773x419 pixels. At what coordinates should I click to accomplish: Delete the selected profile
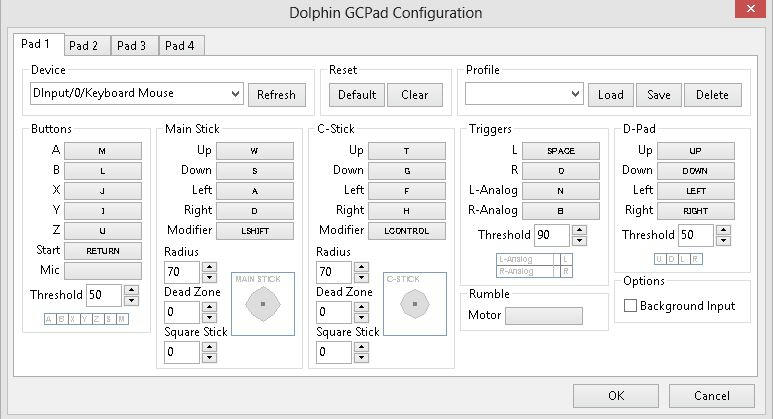point(712,95)
